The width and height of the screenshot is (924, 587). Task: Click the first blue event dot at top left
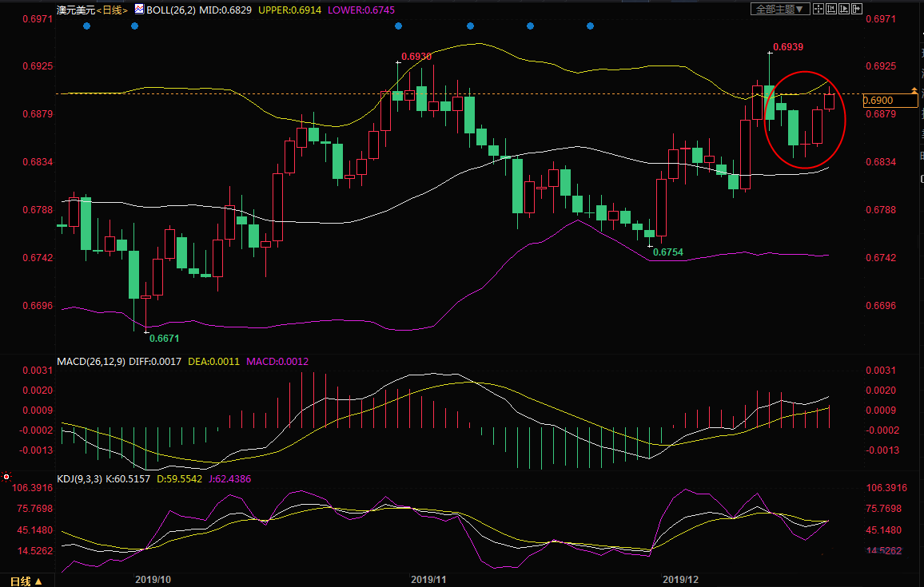click(87, 26)
